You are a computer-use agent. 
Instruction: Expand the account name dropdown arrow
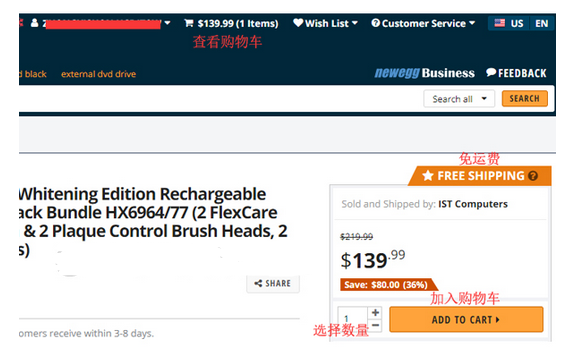(x=167, y=23)
